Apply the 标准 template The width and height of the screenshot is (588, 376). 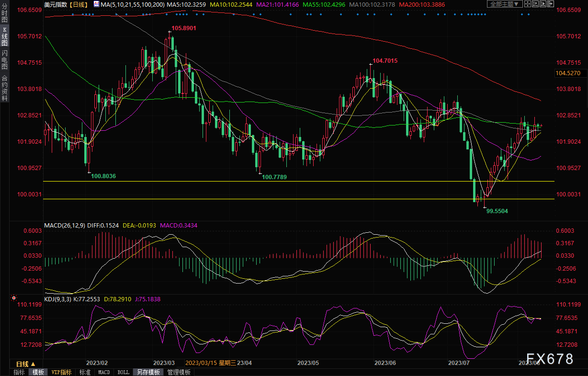coord(85,372)
